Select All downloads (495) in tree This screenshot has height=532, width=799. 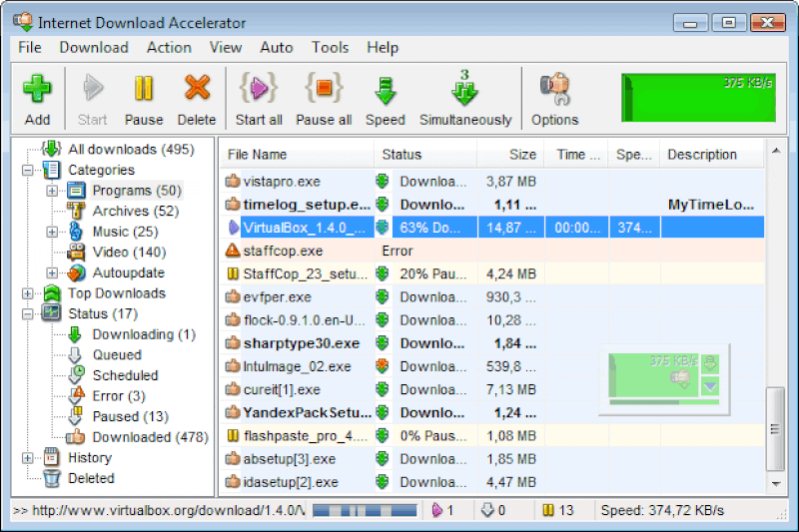131,149
